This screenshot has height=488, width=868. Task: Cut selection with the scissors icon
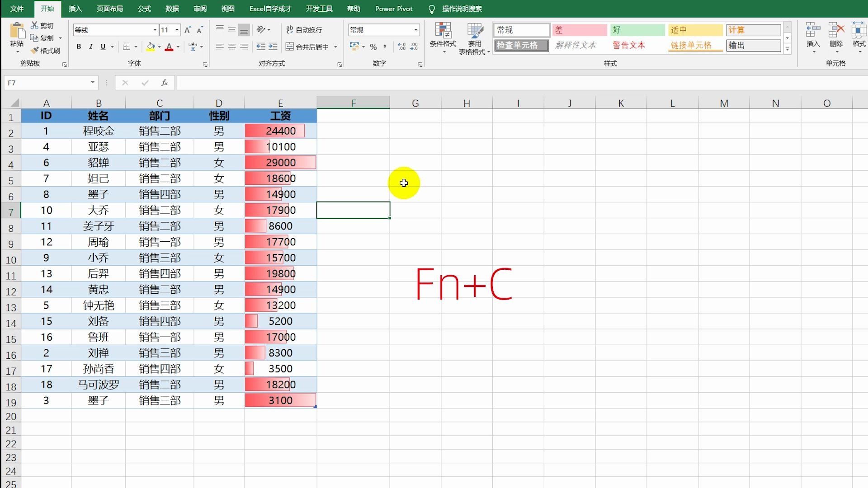coord(34,25)
